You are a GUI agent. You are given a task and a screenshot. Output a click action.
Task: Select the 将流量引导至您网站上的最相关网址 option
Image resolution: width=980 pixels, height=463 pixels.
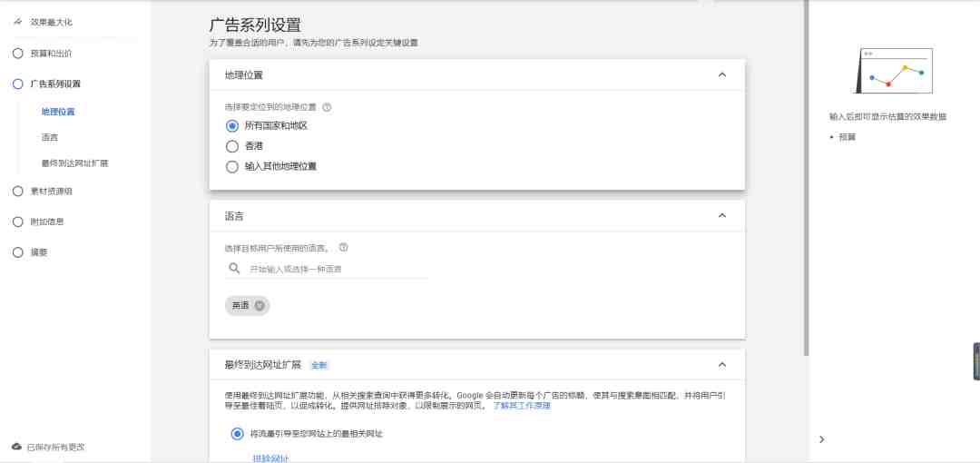tap(237, 434)
